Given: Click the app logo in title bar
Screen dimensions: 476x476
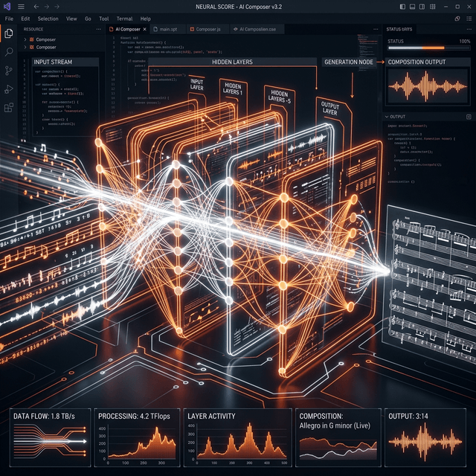Looking at the screenshot, I should coord(7,7).
